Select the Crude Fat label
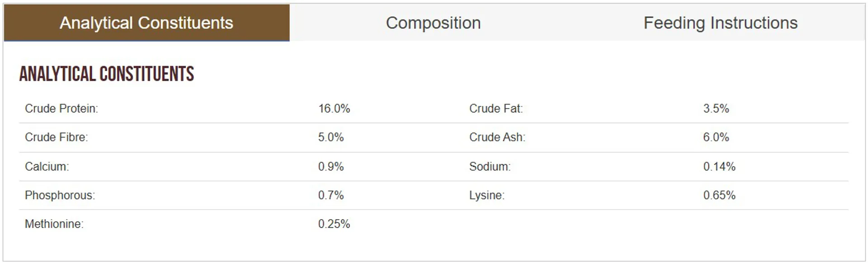This screenshot has height=263, width=868. point(496,109)
